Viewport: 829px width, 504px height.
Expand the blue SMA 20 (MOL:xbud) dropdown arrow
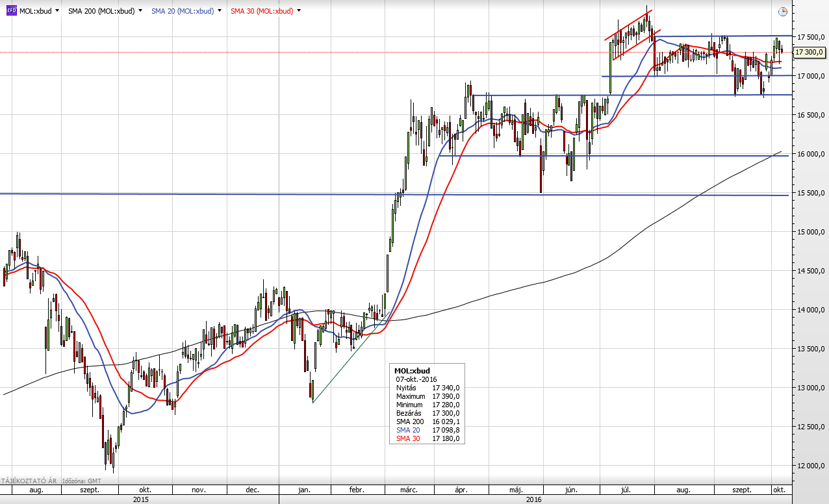point(220,12)
